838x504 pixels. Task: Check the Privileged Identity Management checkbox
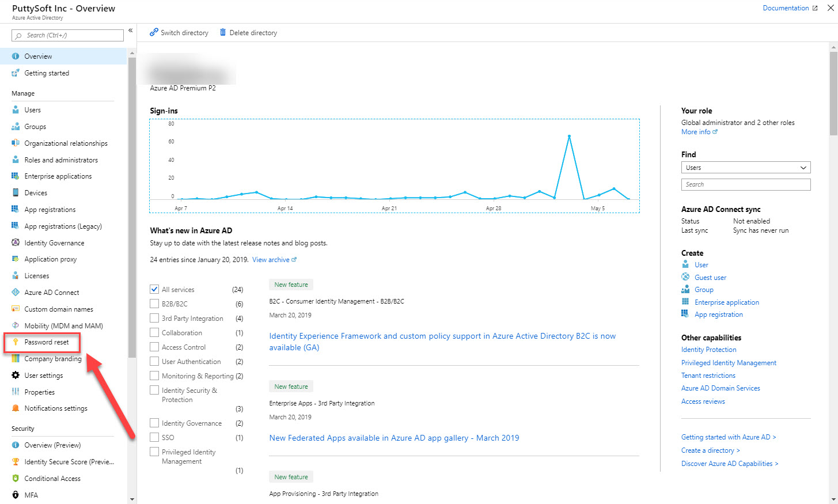tap(154, 452)
